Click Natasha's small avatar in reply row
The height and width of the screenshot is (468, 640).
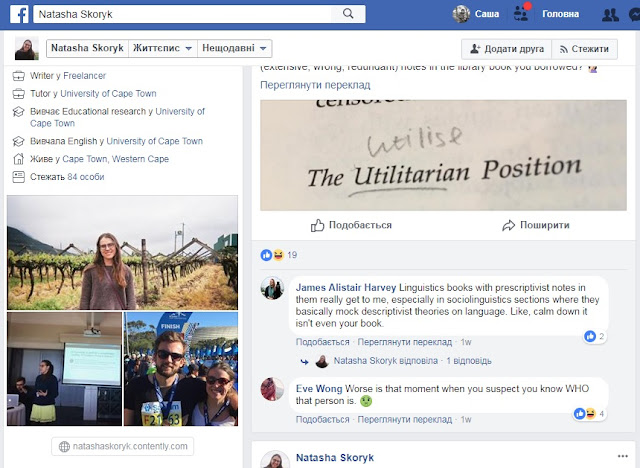coord(322,361)
